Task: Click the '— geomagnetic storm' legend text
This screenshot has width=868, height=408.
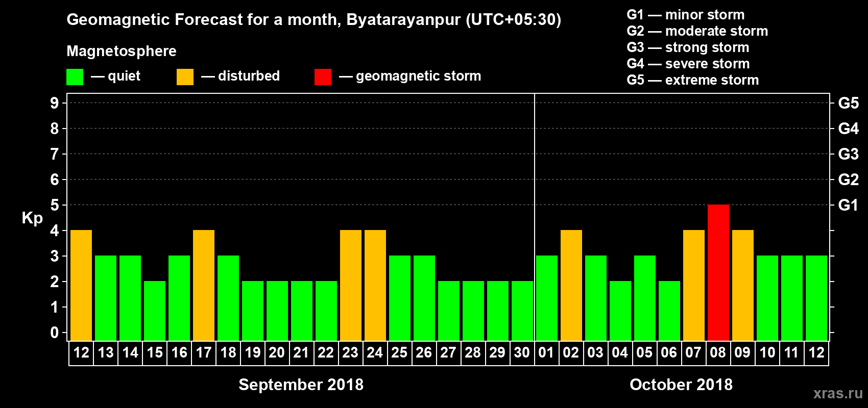Action: point(410,76)
